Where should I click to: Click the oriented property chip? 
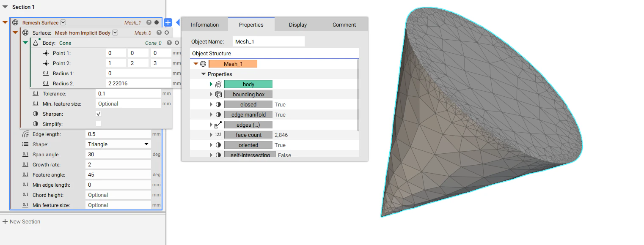(248, 145)
